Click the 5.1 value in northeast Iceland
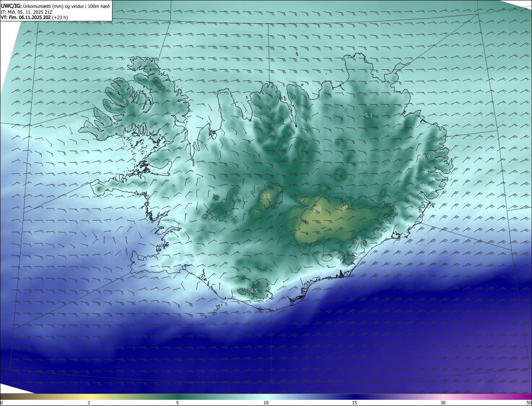 point(369,115)
